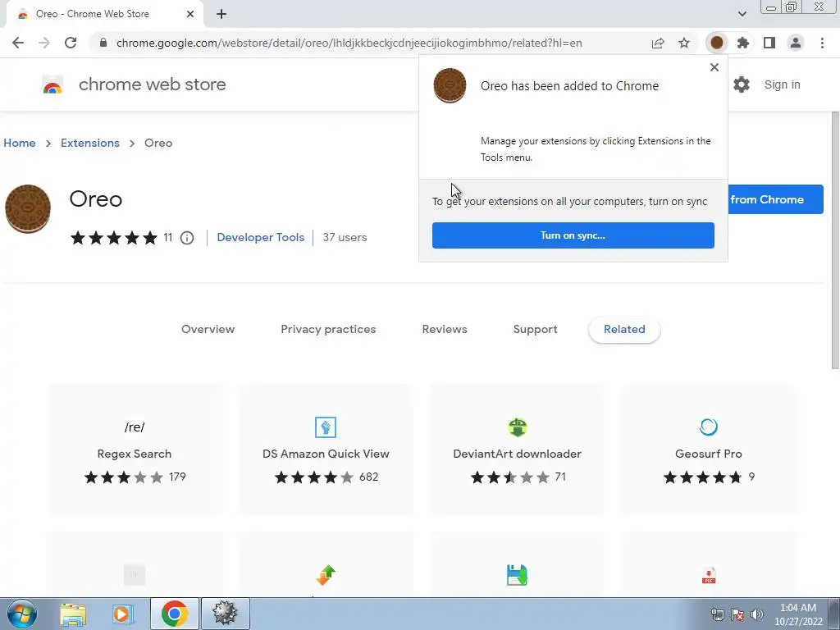Click the volume speaker tray icon

(757, 614)
